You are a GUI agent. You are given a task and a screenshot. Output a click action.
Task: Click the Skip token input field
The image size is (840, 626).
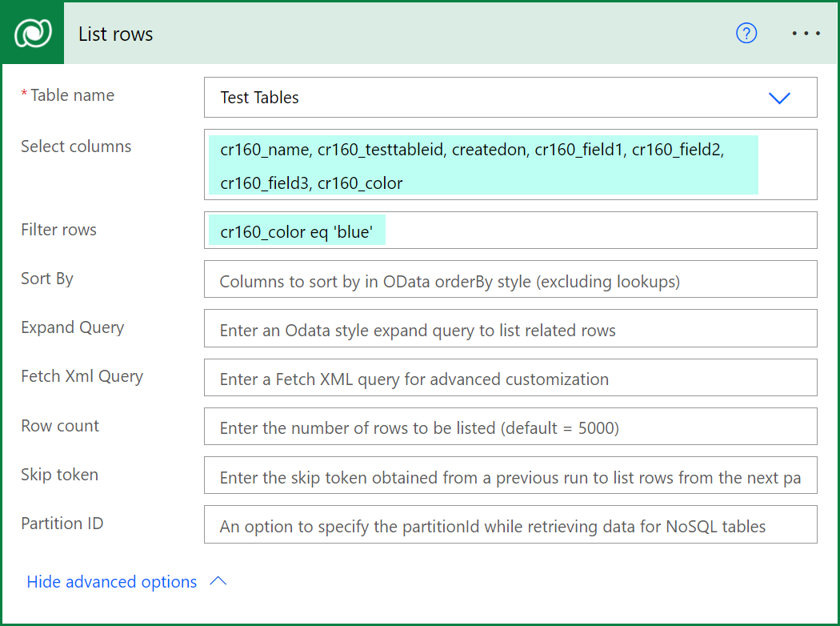click(x=510, y=476)
